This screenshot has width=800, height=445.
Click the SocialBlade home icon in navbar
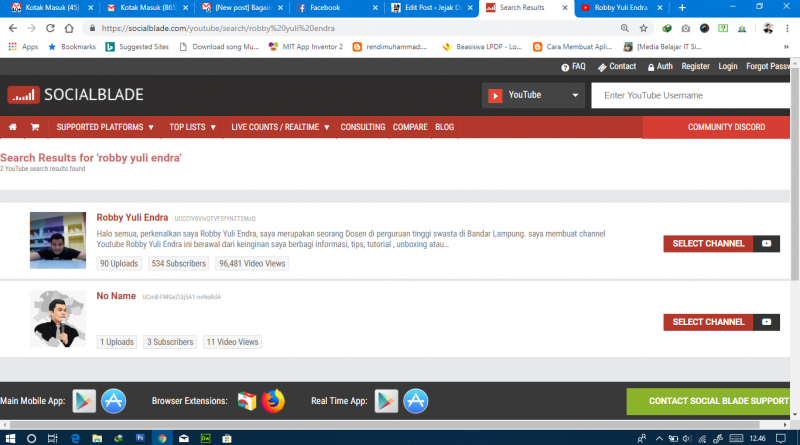(13, 127)
